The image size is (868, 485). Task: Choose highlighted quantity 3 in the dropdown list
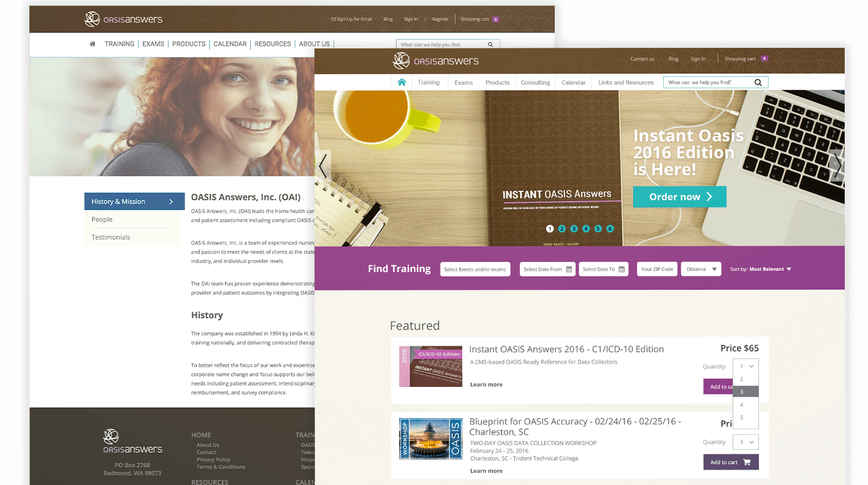tap(746, 392)
